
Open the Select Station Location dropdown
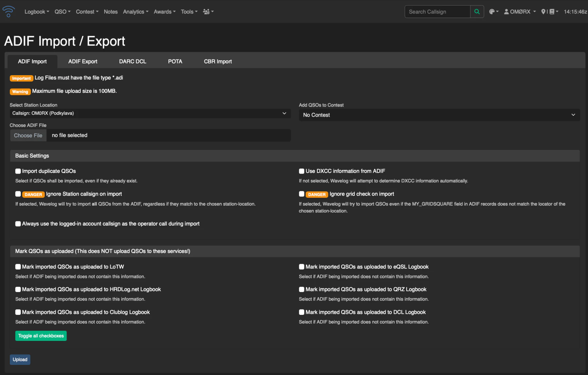pyautogui.click(x=150, y=113)
